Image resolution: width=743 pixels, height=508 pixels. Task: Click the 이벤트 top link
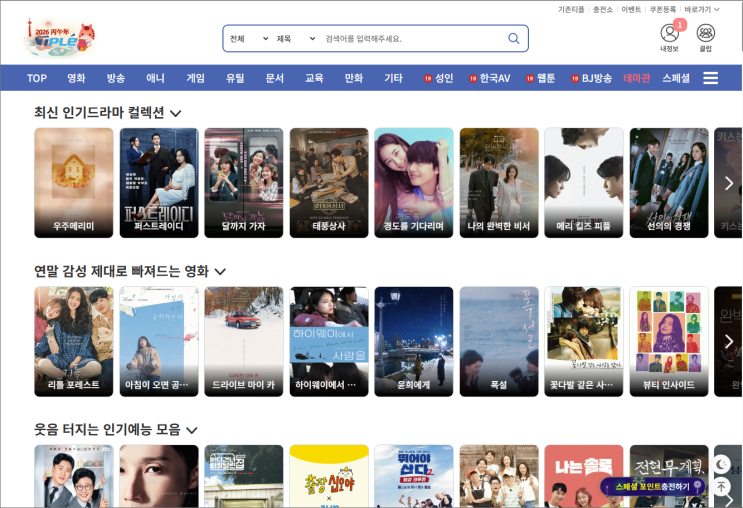(x=631, y=9)
